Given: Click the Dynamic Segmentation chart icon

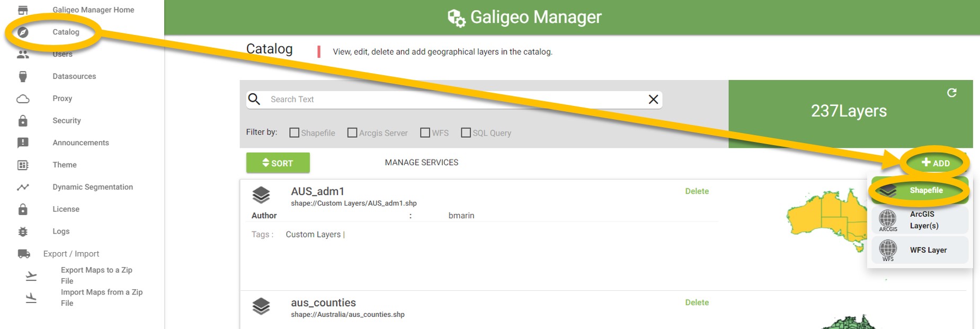Looking at the screenshot, I should (x=23, y=187).
